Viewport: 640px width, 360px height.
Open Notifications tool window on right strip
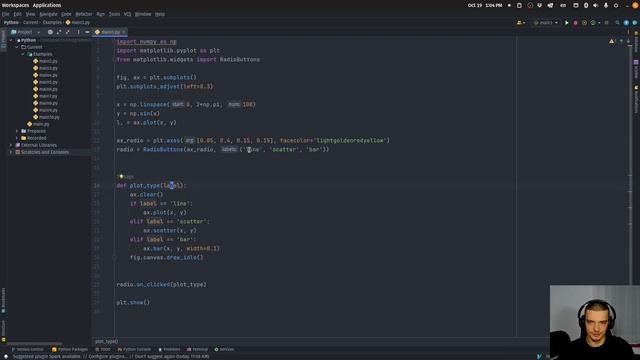tap(636, 100)
